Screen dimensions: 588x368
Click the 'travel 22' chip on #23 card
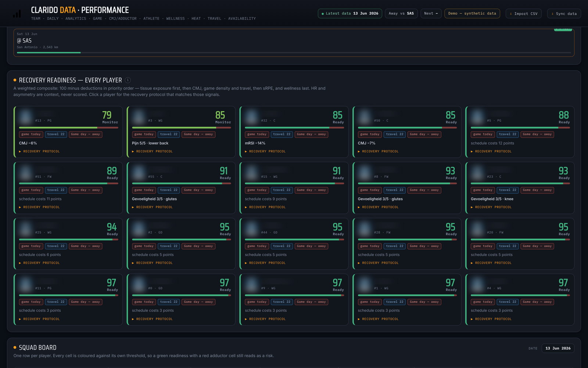pos(508,190)
